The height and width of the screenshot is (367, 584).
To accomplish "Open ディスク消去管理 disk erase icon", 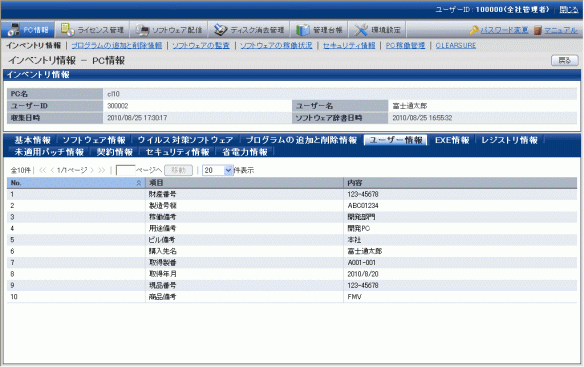I will [220, 30].
